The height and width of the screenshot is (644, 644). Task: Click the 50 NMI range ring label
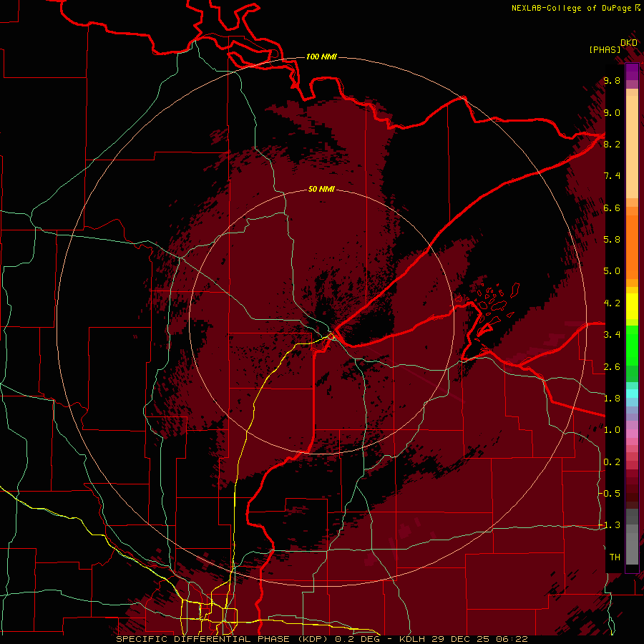[x=321, y=189]
